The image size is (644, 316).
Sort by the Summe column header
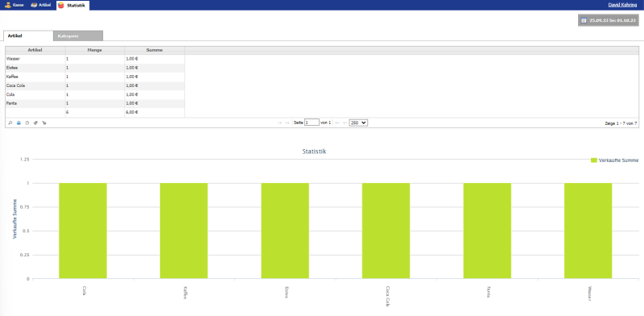(155, 50)
